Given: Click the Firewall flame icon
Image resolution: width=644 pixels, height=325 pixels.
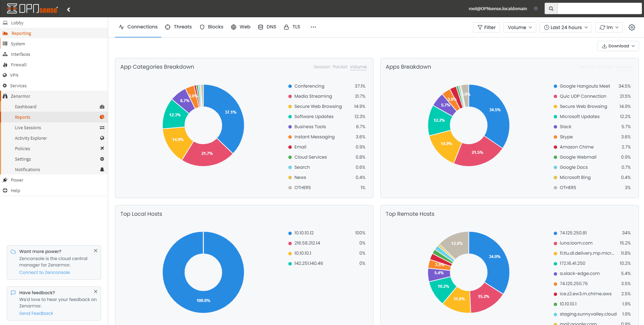Looking at the screenshot, I should [x=5, y=65].
